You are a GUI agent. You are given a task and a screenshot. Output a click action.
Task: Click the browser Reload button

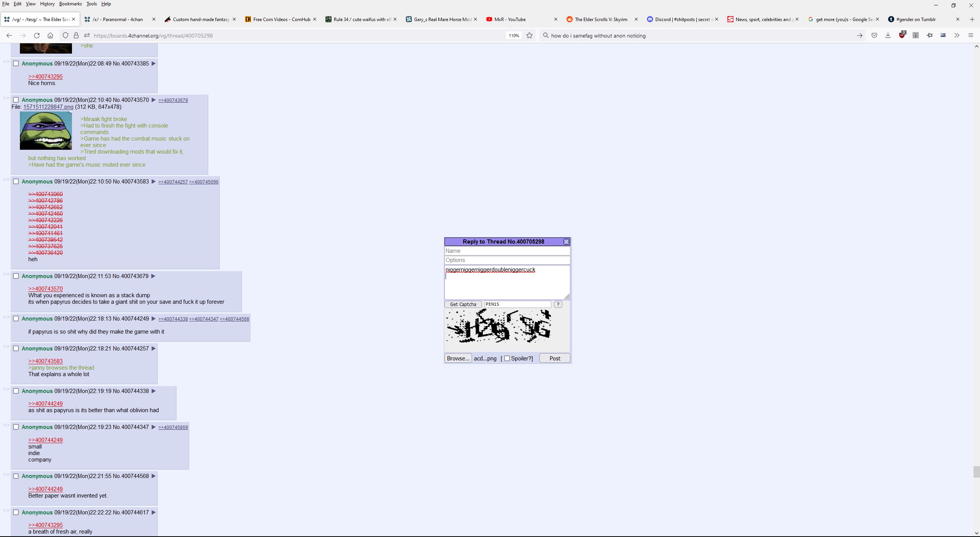pos(37,35)
